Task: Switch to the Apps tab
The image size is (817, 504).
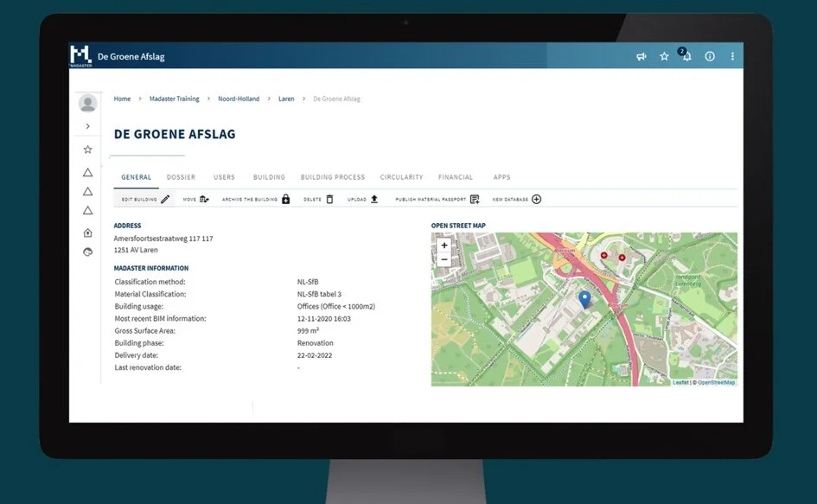Action: tap(501, 177)
